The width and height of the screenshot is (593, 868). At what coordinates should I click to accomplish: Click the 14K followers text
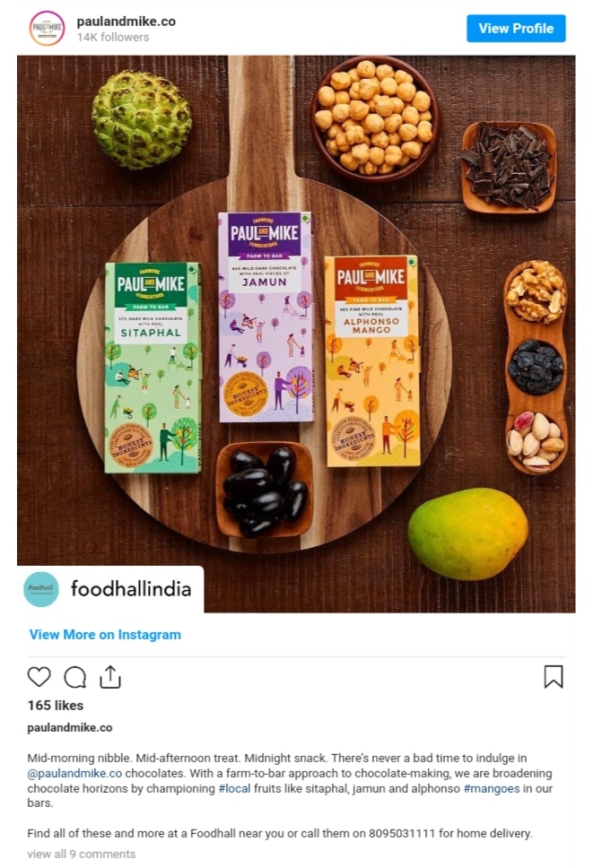pyautogui.click(x=113, y=37)
